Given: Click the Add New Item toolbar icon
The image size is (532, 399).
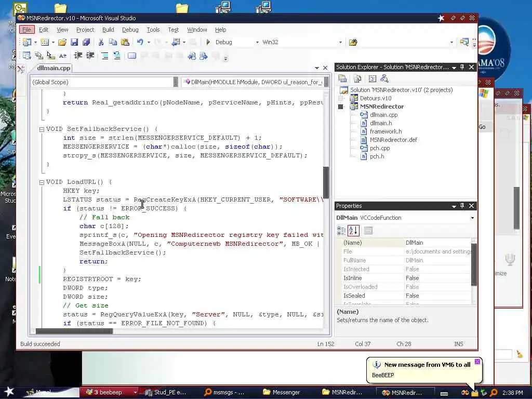Looking at the screenshot, I should (45, 42).
